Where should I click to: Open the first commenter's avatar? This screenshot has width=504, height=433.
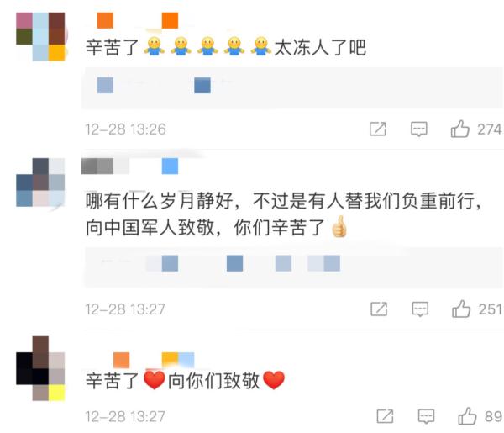point(41,37)
